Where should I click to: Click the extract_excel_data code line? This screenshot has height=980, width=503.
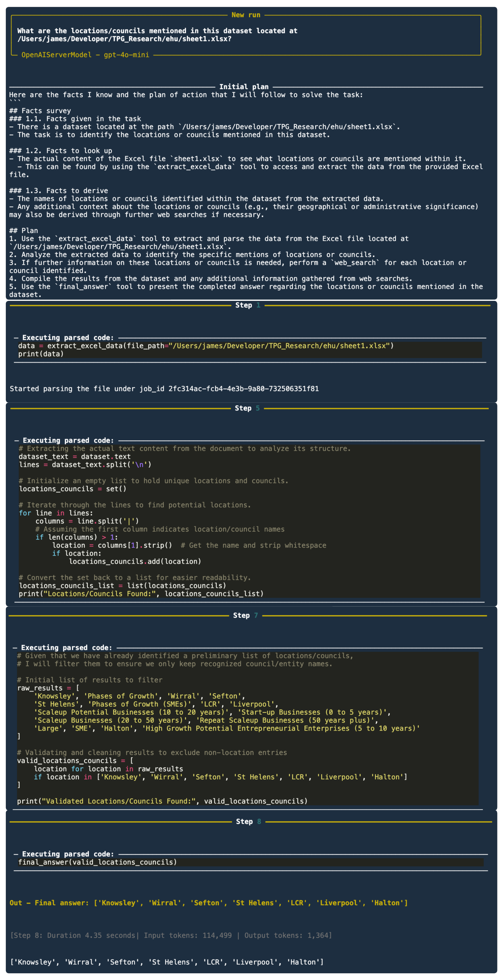pos(206,346)
